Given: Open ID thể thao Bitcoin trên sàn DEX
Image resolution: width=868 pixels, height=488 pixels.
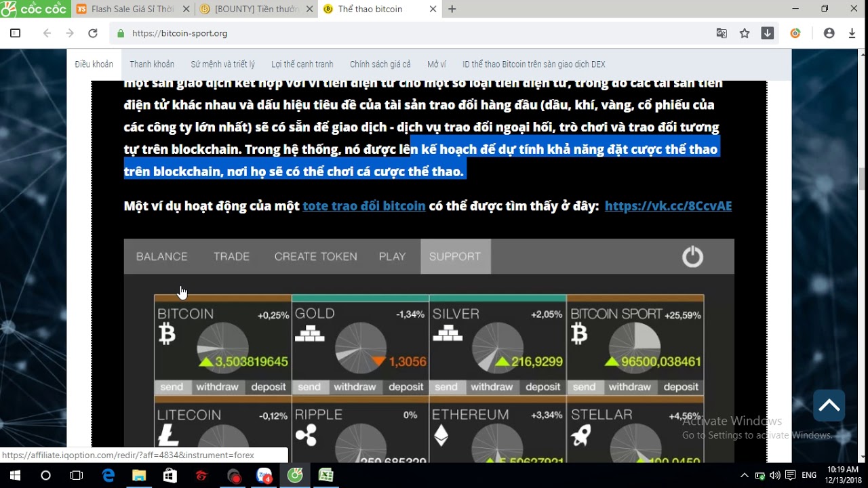Looking at the screenshot, I should pyautogui.click(x=534, y=64).
